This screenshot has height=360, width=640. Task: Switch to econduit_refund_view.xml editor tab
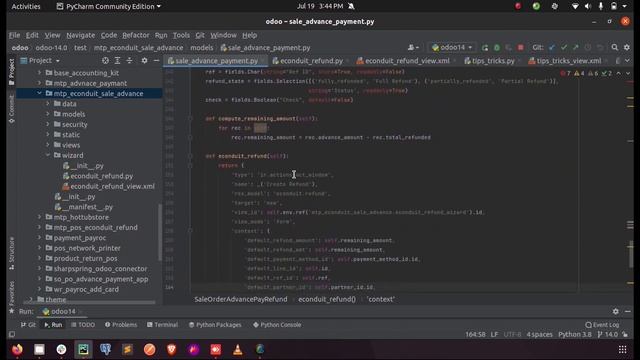point(403,61)
